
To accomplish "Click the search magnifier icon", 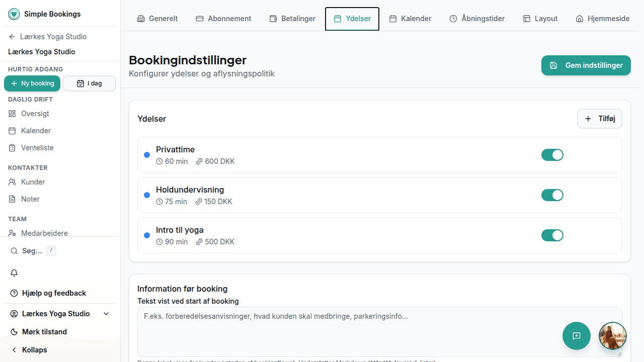I will pyautogui.click(x=14, y=251).
